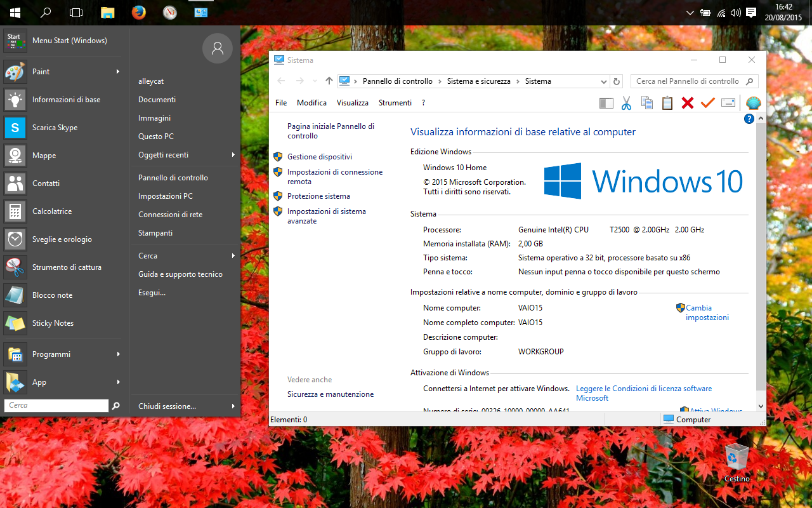Click the Up arrow navigation icon

[329, 81]
